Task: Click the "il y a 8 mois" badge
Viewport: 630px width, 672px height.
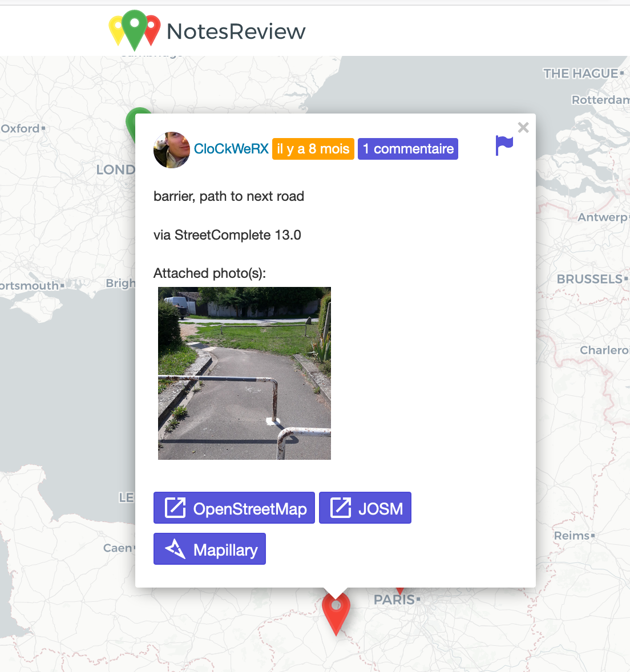Action: 313,149
